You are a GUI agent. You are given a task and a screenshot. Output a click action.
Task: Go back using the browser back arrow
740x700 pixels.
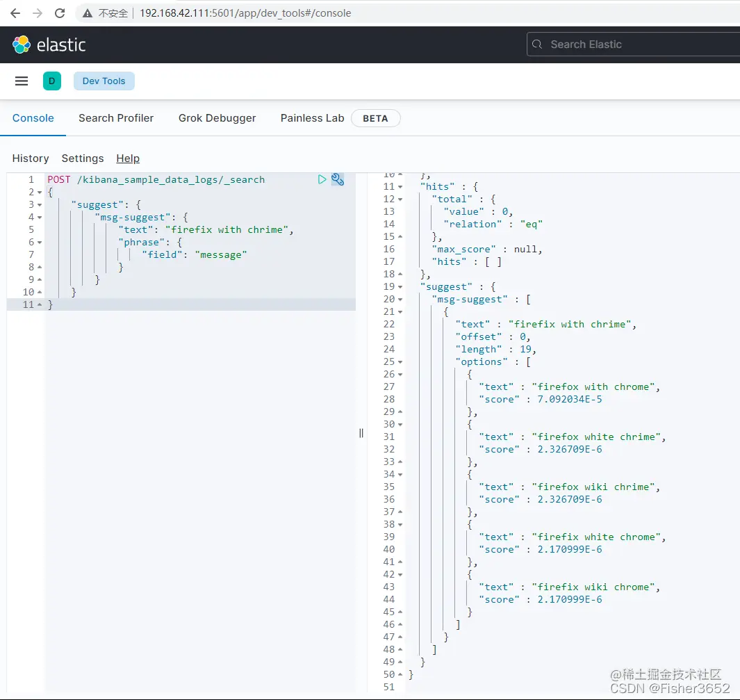click(x=15, y=13)
